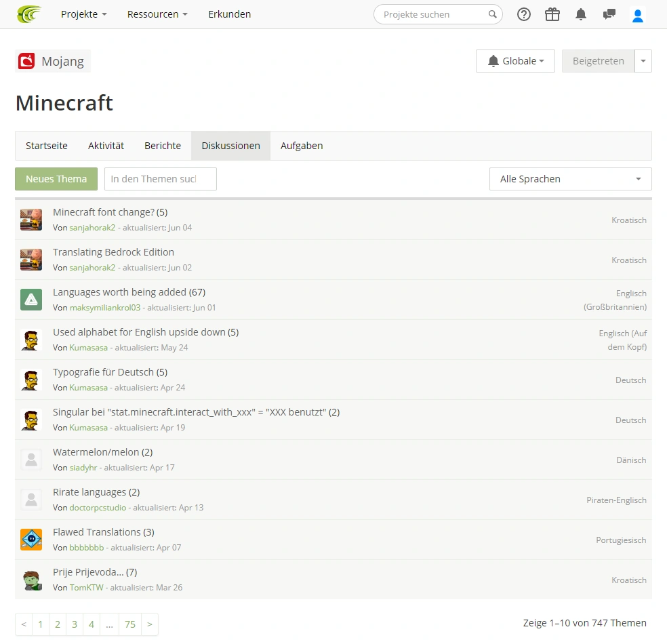Open Kumasasa profile in Typografie row
This screenshot has height=644, width=667.
coord(89,388)
